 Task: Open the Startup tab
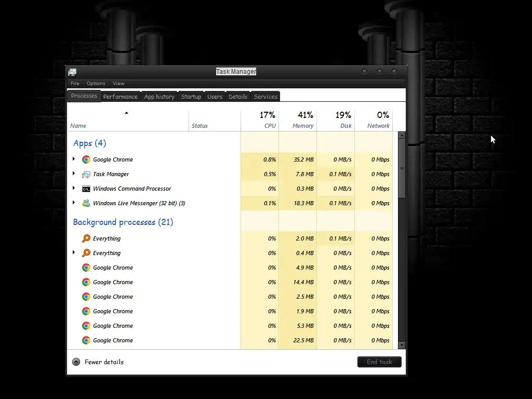pos(191,97)
